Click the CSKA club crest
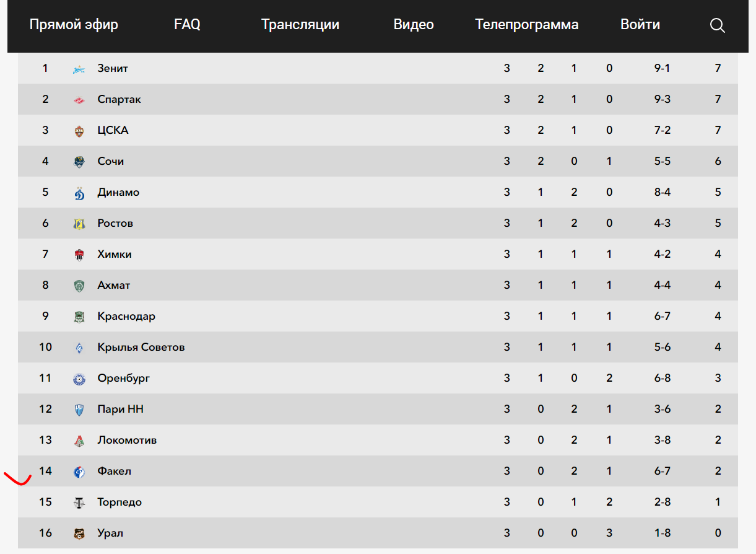The image size is (756, 554). 79,131
